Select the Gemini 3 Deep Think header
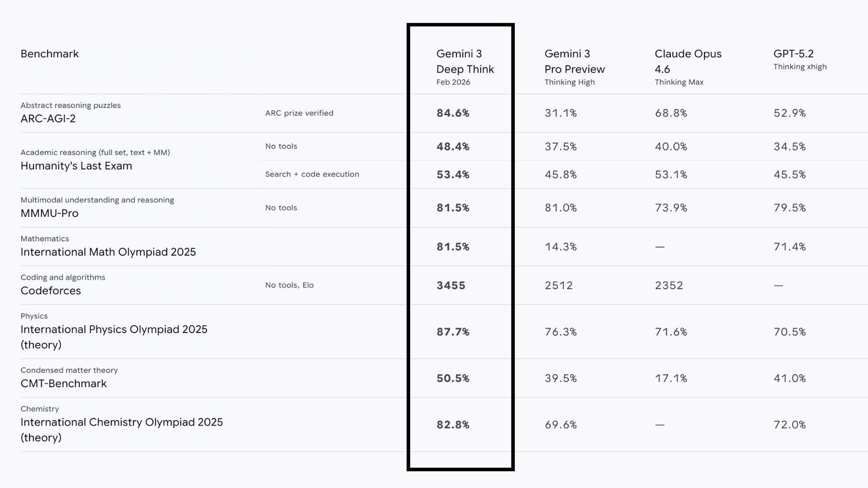868x488 pixels. point(465,61)
